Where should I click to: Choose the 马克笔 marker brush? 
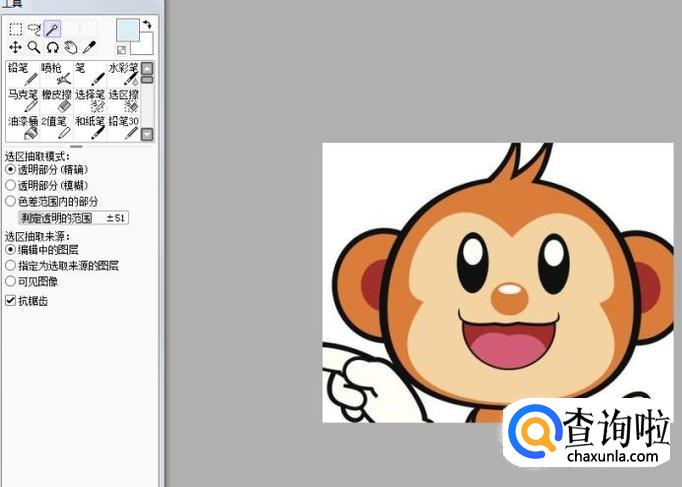pyautogui.click(x=23, y=100)
